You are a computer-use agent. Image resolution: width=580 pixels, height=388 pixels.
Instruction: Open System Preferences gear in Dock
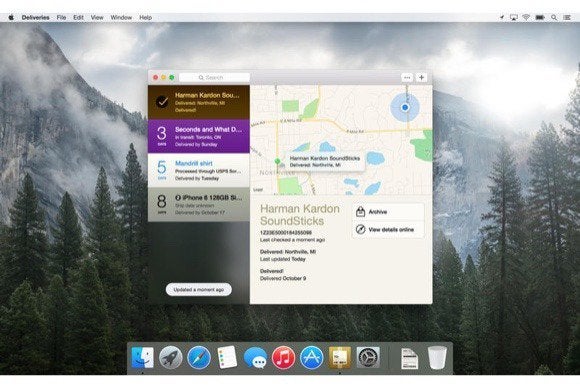click(x=368, y=358)
